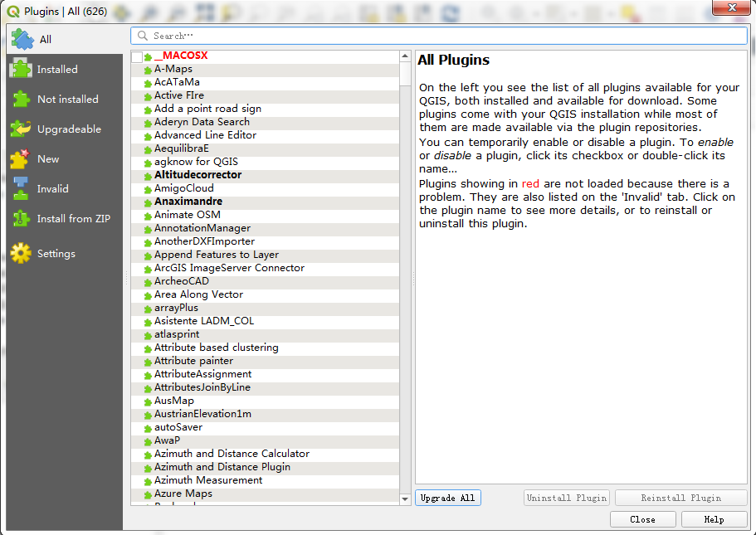756x535 pixels.
Task: Click the Close button
Action: [x=642, y=519]
